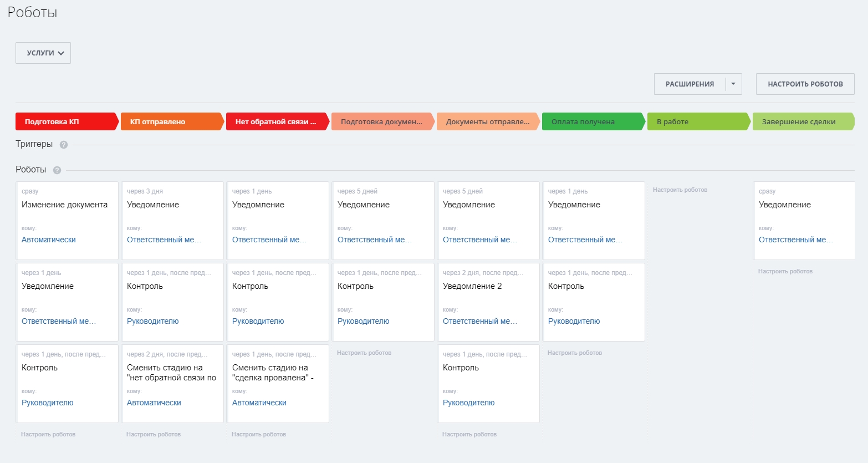Click help icon next to Триггеры
868x463 pixels.
click(x=64, y=145)
